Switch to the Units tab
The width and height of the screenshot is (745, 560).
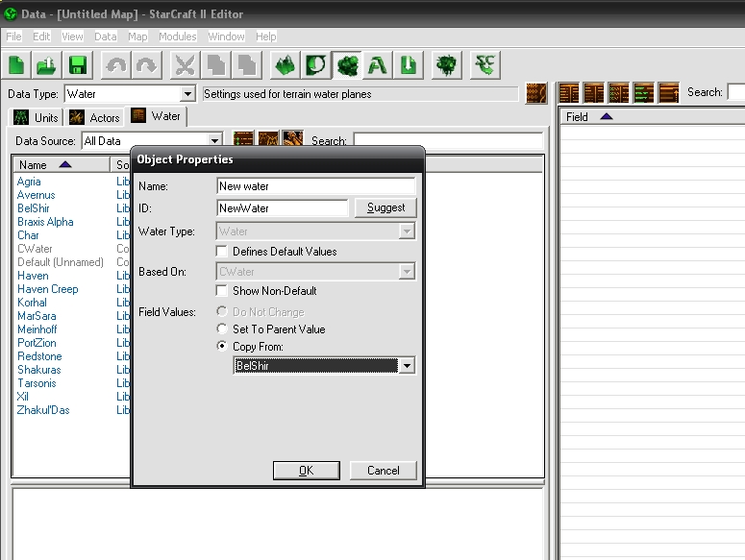coord(37,118)
